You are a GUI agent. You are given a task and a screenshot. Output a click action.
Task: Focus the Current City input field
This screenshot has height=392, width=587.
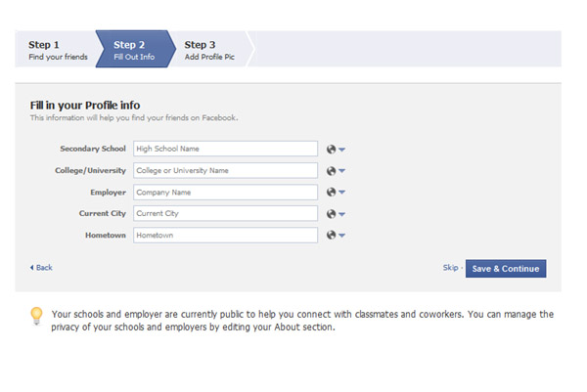(x=225, y=213)
